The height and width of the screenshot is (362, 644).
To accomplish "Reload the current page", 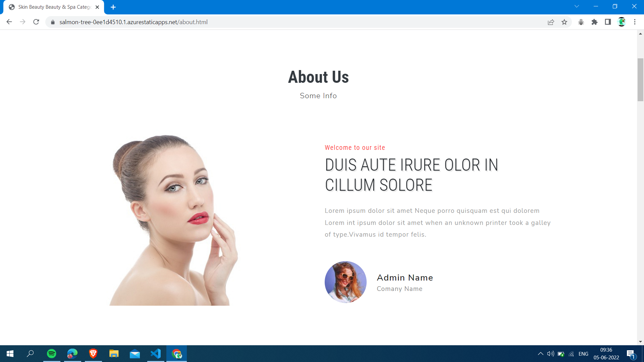I will (36, 22).
